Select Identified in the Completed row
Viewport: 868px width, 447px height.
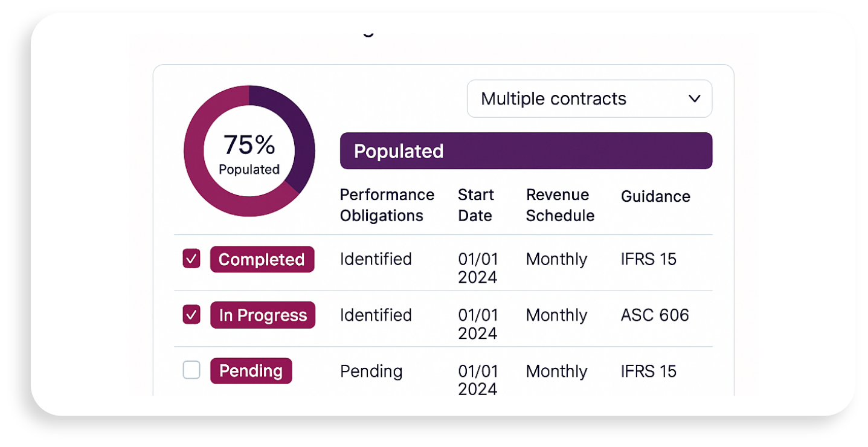click(376, 259)
